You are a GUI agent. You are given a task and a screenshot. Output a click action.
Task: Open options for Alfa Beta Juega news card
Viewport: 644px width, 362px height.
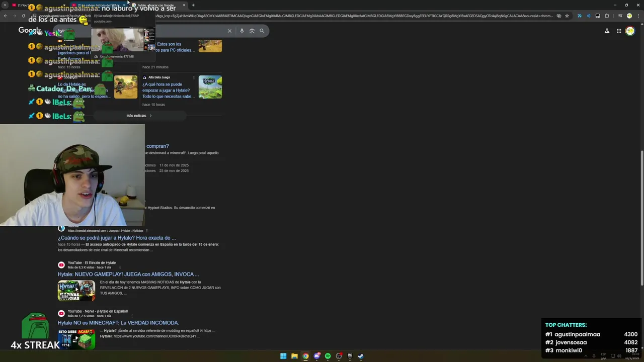click(194, 77)
